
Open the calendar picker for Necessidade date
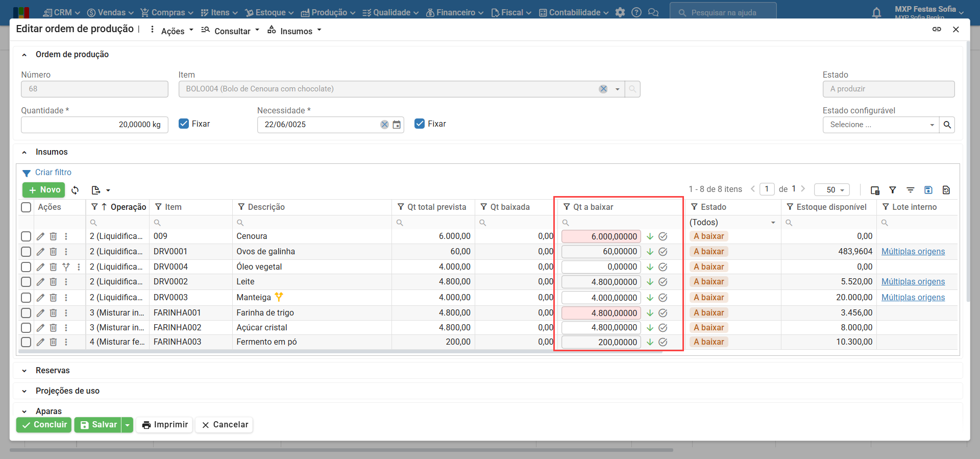click(397, 125)
